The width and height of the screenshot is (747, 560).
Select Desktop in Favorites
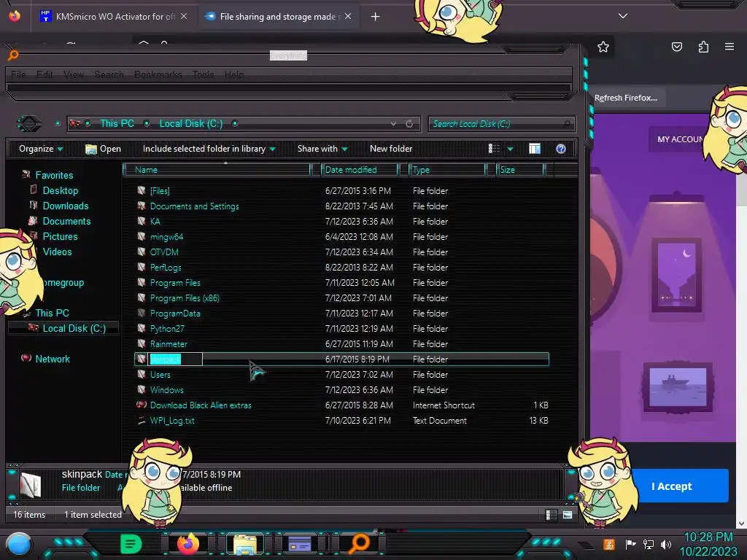pos(60,190)
